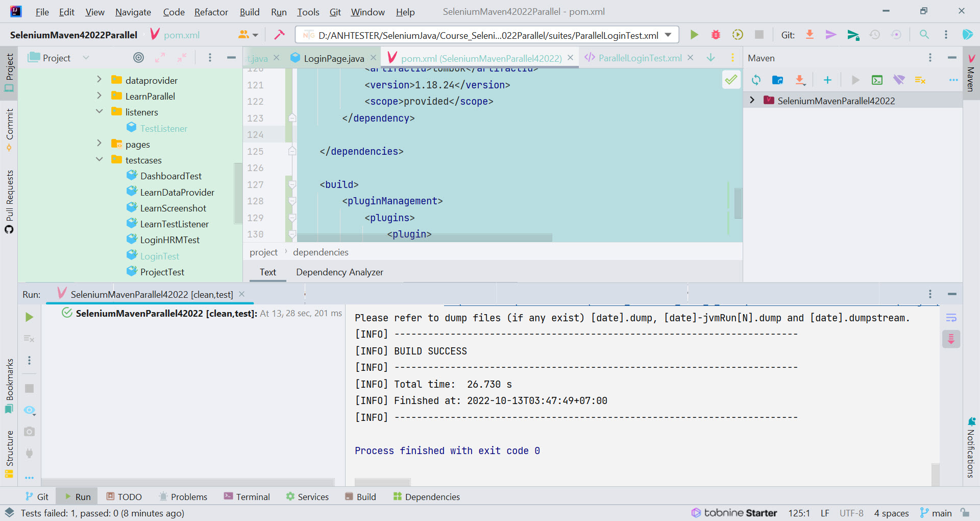Click editor vertical scrollbar thumb
Screen dimensions: 980x521
click(x=738, y=203)
